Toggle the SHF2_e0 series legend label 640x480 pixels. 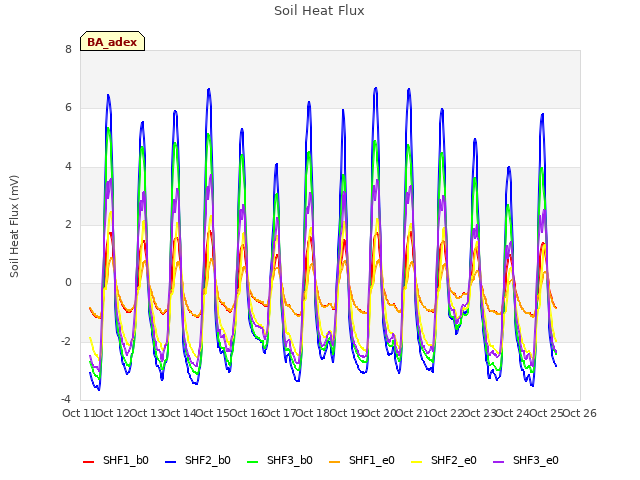coord(453,460)
